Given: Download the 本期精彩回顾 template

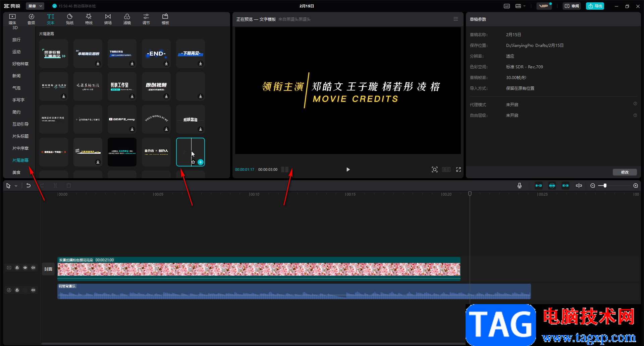Looking at the screenshot, I should coord(98,64).
